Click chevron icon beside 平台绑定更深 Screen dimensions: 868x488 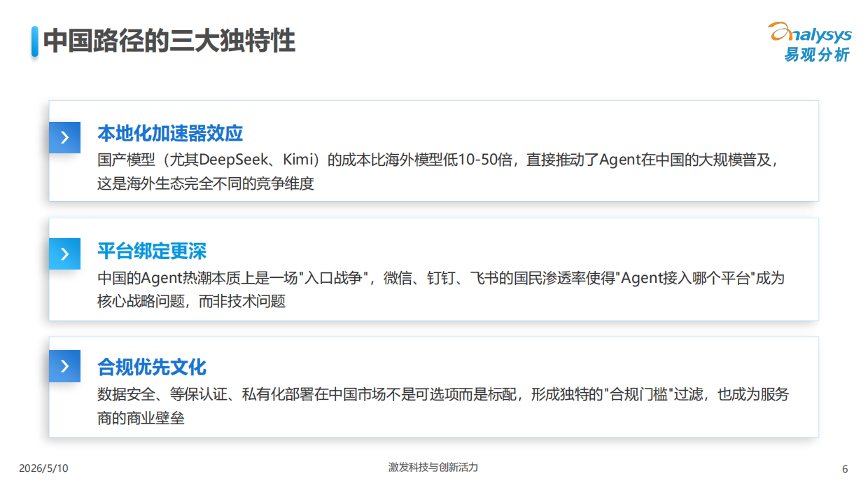point(64,253)
